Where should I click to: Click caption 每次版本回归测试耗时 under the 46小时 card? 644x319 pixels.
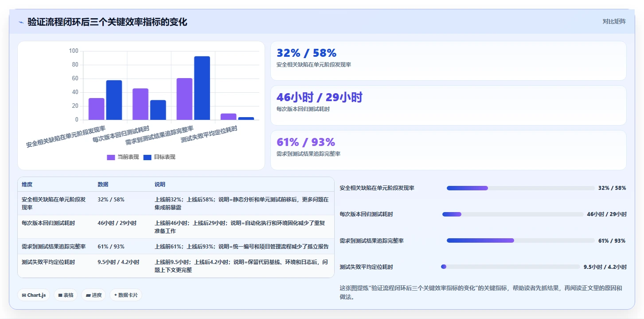tap(303, 109)
